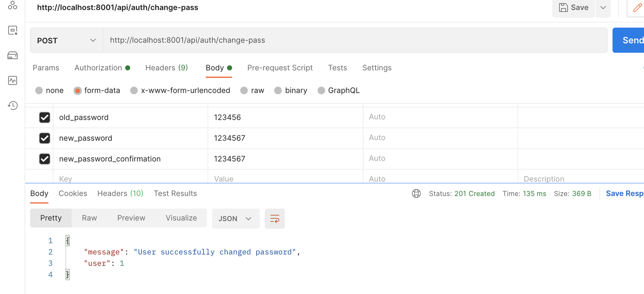Click the network globe icon

pos(416,194)
